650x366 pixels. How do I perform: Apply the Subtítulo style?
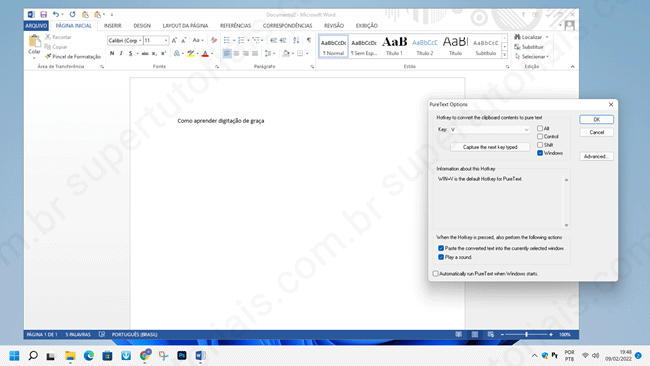click(x=485, y=46)
